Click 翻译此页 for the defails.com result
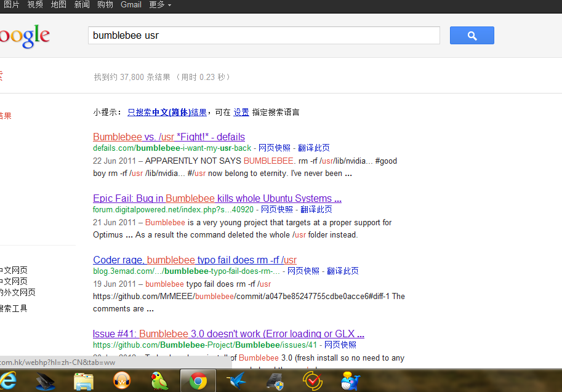 [313, 148]
